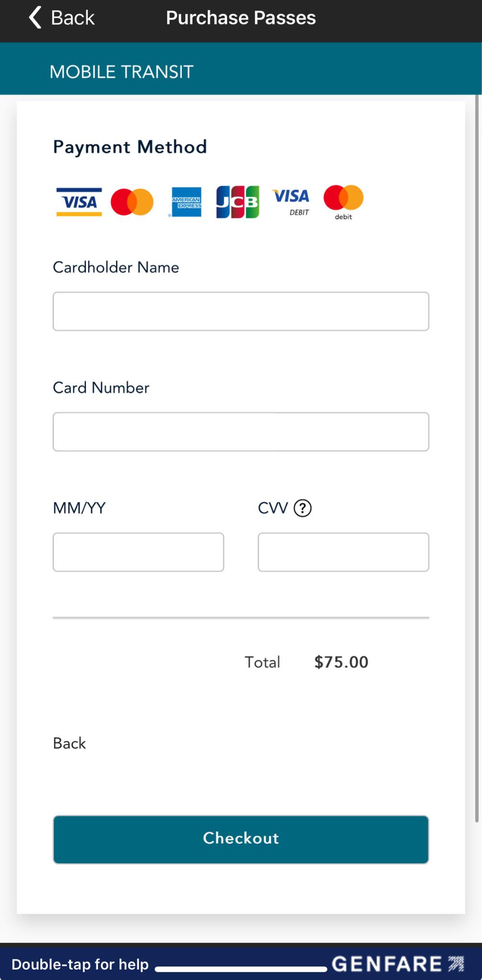Tap the back chevron arrow in header

(x=35, y=18)
